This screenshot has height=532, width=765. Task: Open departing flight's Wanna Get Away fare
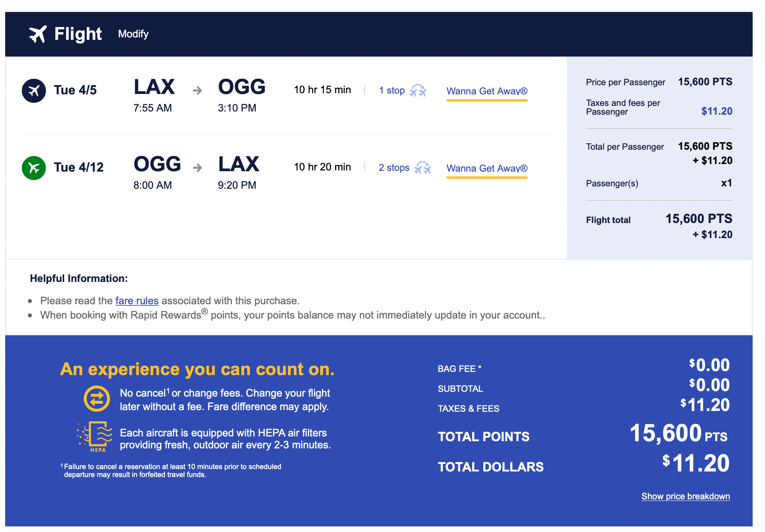tap(486, 91)
